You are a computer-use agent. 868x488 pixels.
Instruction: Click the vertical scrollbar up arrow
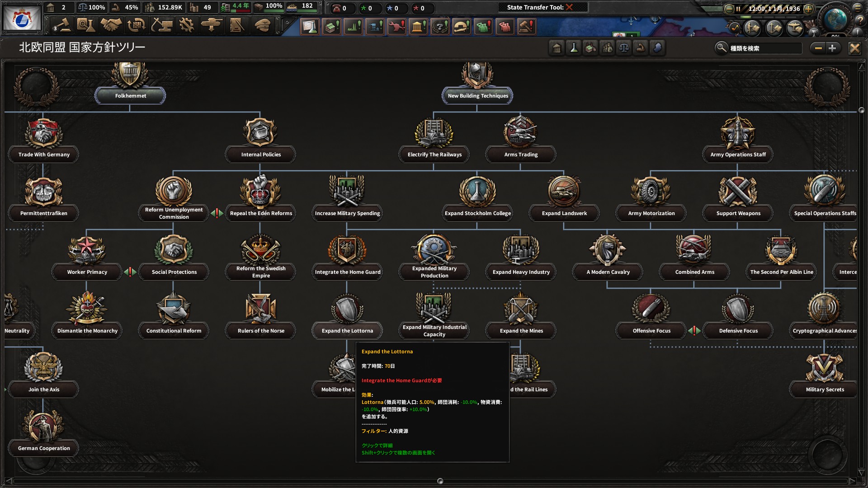[862, 67]
